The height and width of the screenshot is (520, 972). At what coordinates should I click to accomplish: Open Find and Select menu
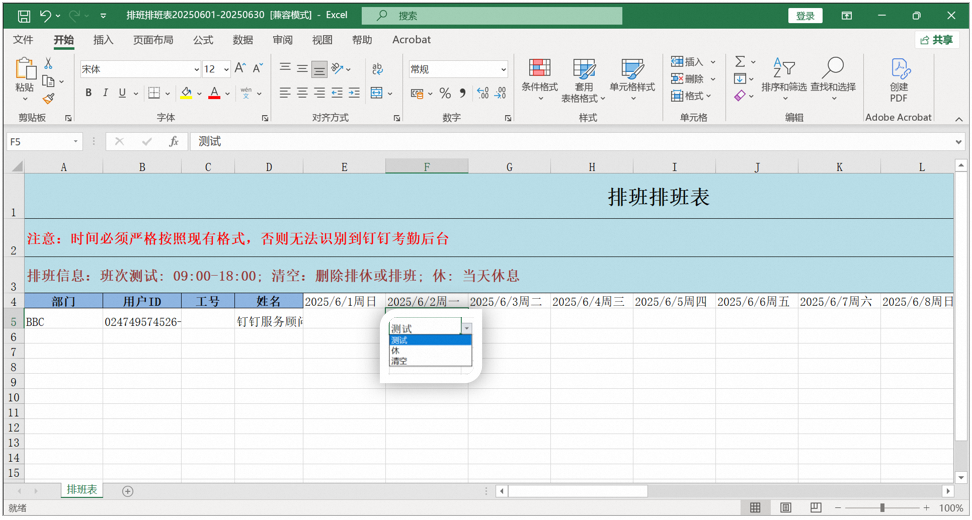tap(833, 81)
